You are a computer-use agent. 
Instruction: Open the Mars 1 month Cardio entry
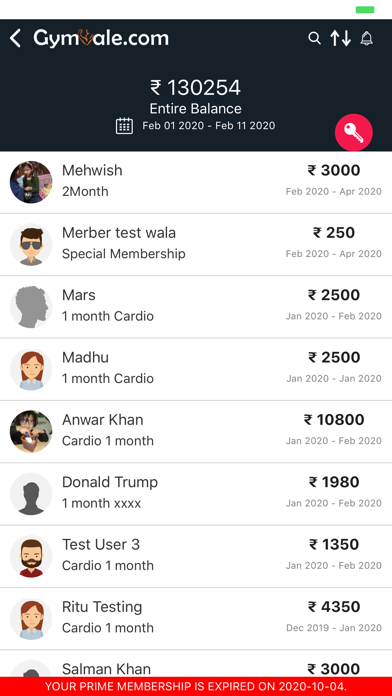[196, 307]
